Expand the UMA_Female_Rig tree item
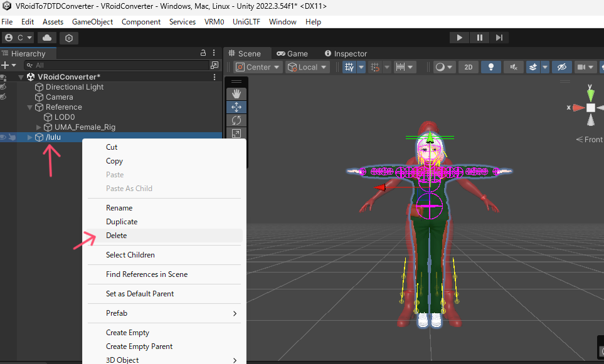The height and width of the screenshot is (364, 604). coord(39,127)
